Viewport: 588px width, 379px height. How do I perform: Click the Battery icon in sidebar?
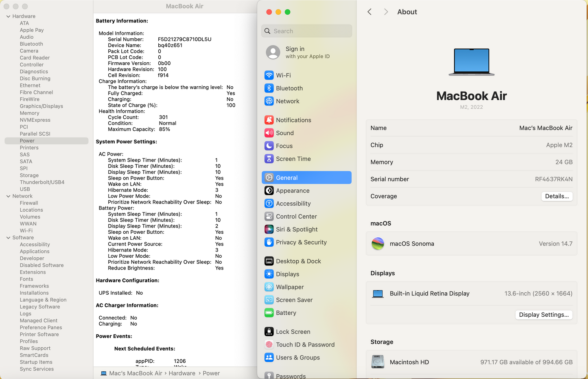[x=269, y=313]
